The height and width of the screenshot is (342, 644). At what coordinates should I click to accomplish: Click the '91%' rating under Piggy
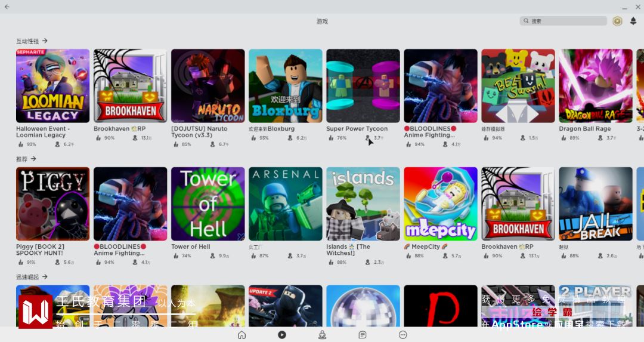(31, 262)
